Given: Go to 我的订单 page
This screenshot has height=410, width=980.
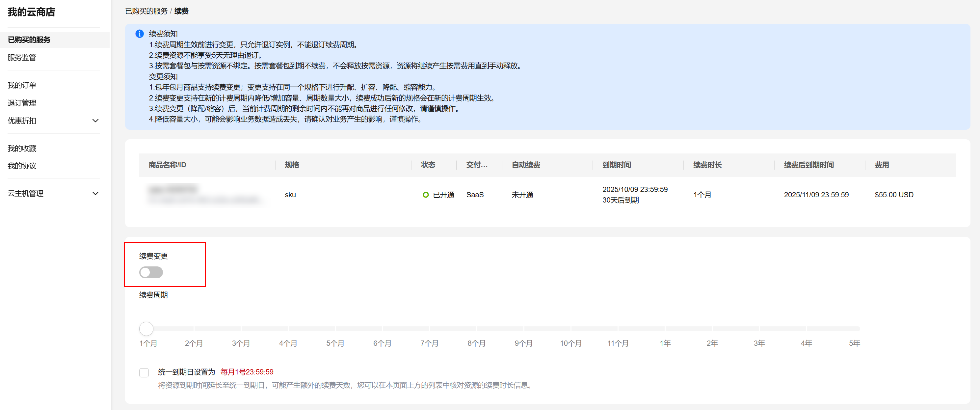Looking at the screenshot, I should [x=22, y=85].
